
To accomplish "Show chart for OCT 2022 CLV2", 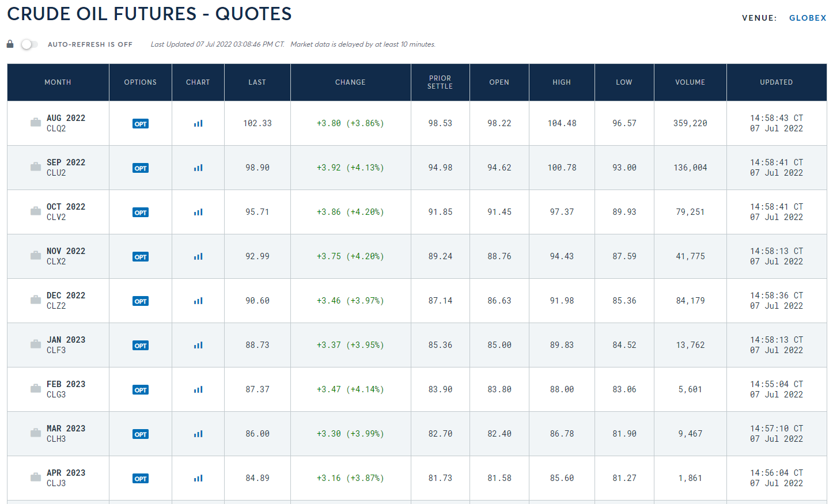I will (198, 212).
